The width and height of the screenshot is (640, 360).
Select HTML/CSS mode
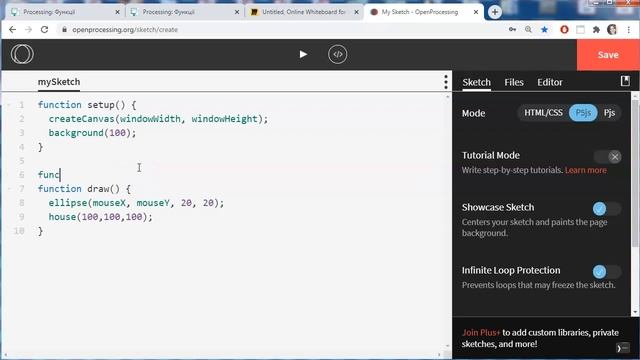coord(543,113)
